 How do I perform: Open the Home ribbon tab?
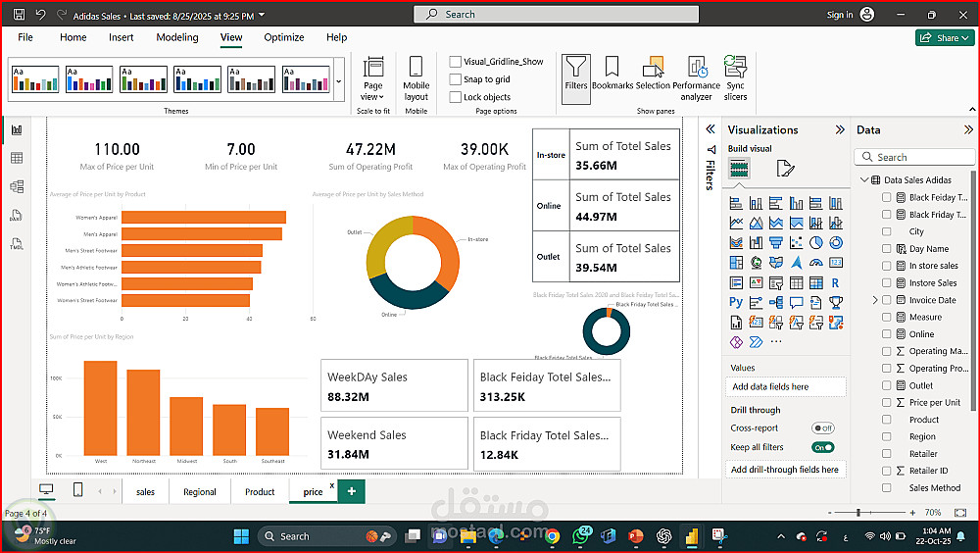click(73, 37)
